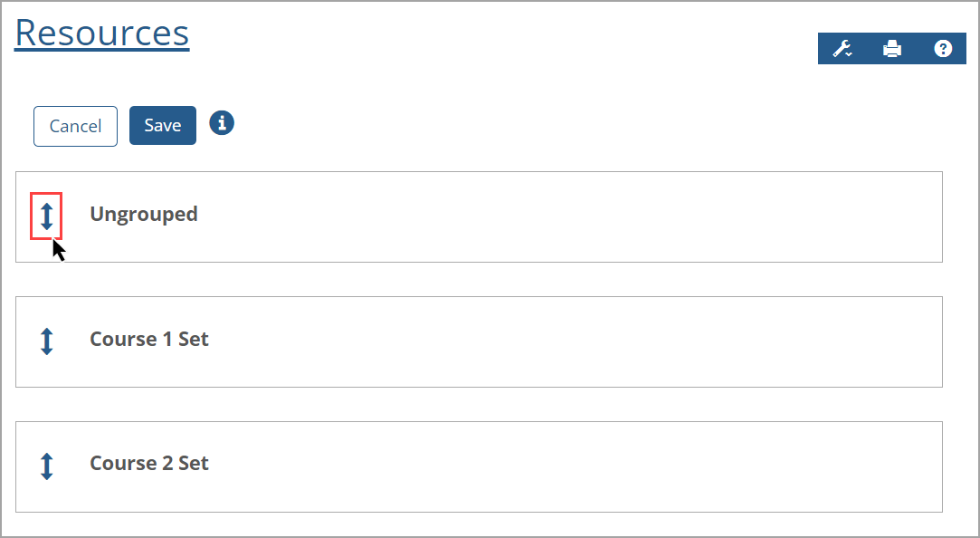Viewport: 980px width, 538px height.
Task: Click the word "Set" in Course 1 Set
Action: point(194,340)
